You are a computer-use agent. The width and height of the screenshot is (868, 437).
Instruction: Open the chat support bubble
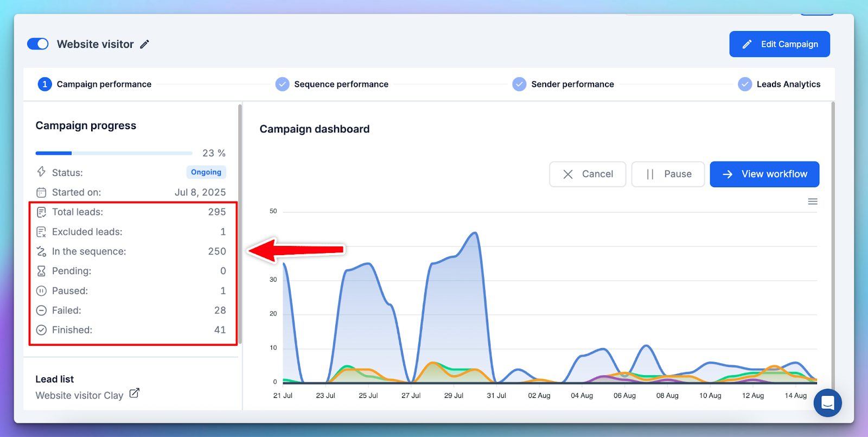point(827,403)
